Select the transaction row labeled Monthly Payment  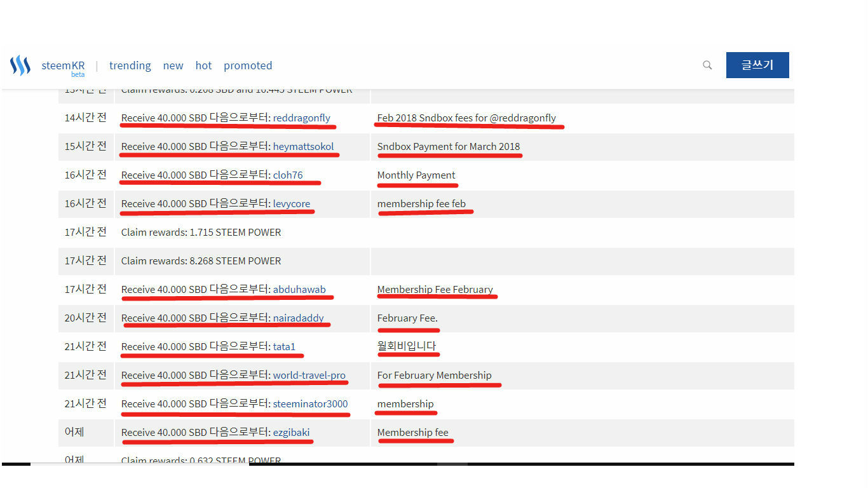(417, 175)
